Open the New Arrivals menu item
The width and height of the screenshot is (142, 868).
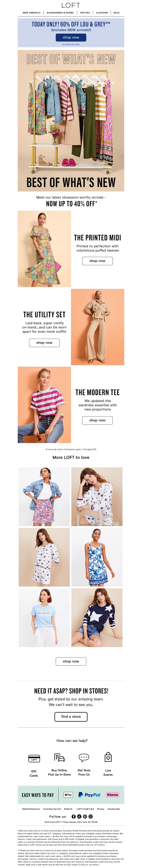pyautogui.click(x=31, y=13)
